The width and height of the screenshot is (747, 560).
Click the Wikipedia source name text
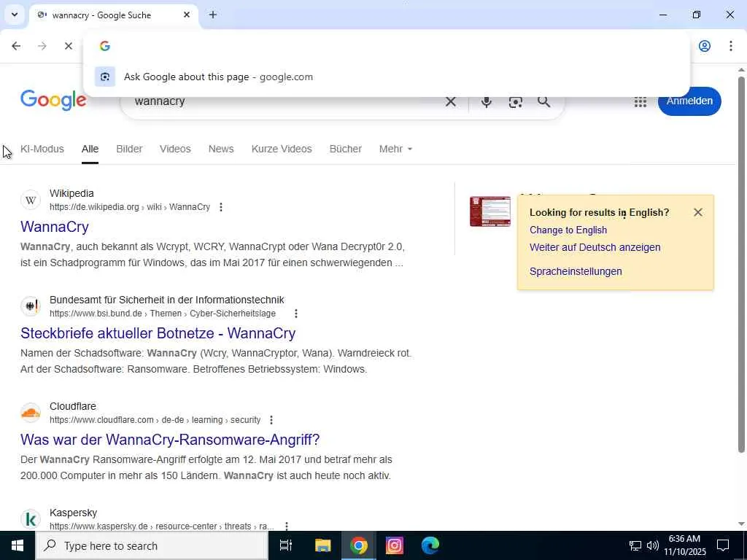[71, 193]
